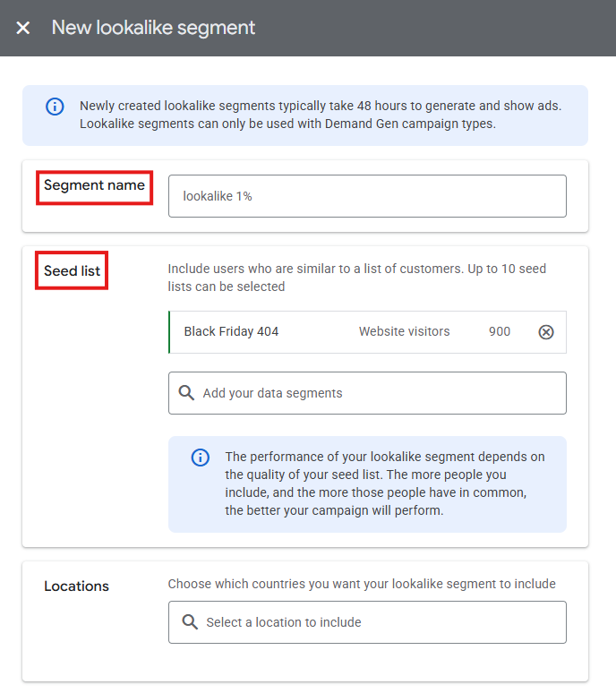Click the info icon in top banner

pos(55,107)
